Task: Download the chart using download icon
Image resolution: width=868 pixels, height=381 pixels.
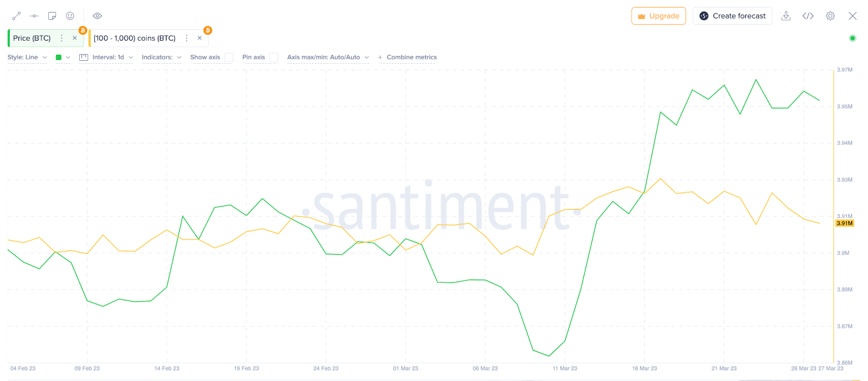Action: tap(786, 16)
